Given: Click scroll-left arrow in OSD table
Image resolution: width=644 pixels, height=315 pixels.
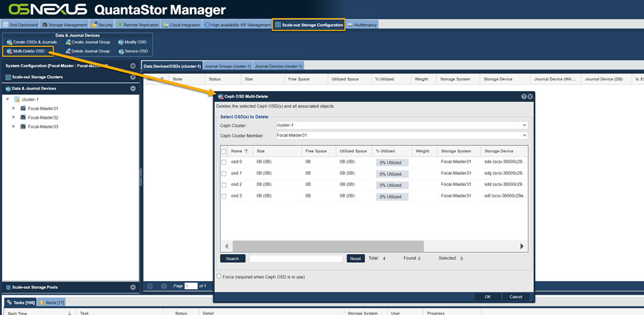Looking at the screenshot, I should point(226,246).
